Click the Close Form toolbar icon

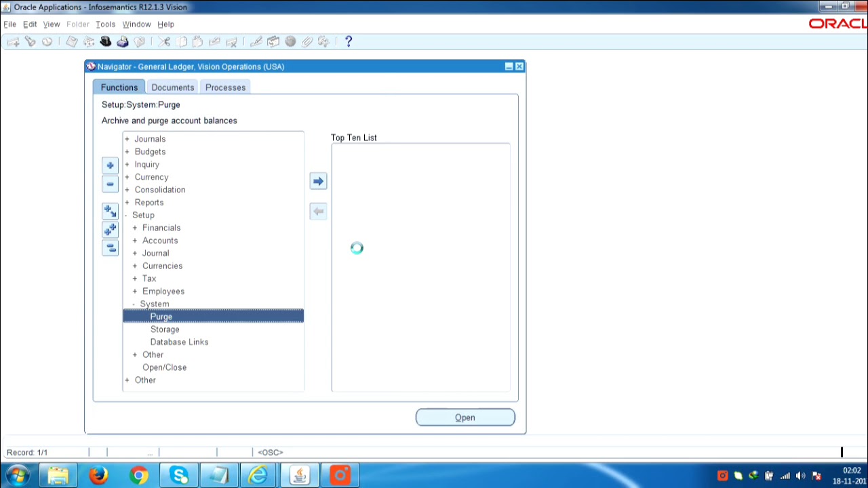[140, 42]
